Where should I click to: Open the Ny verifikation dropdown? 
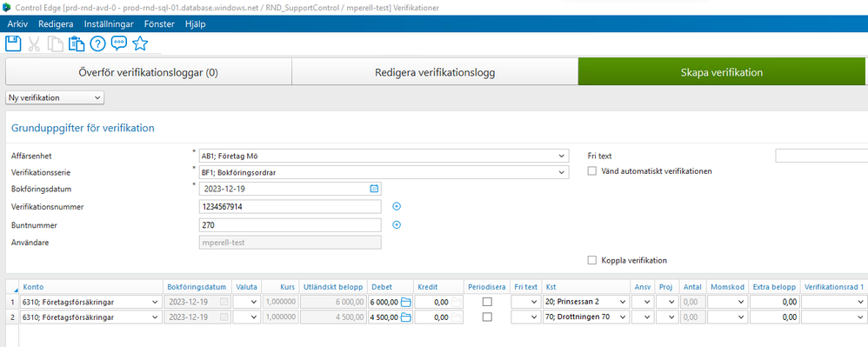(55, 97)
